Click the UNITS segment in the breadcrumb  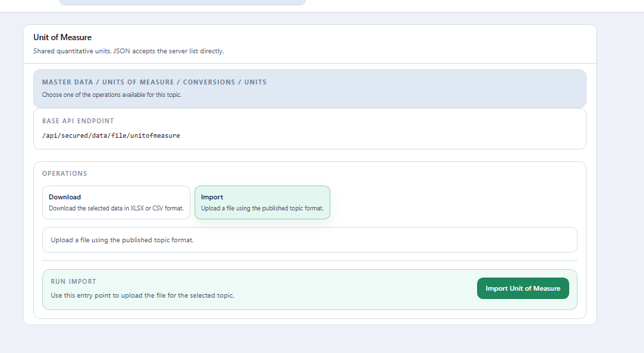point(256,82)
